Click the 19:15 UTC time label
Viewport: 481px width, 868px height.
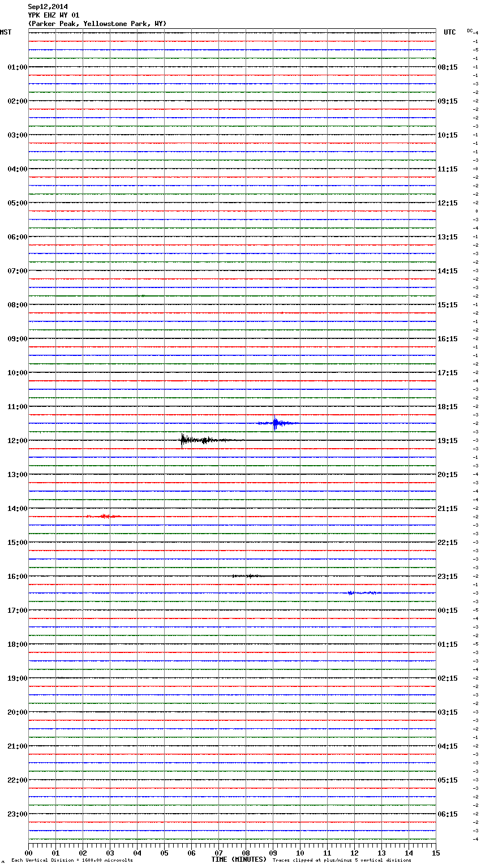pyautogui.click(x=448, y=441)
